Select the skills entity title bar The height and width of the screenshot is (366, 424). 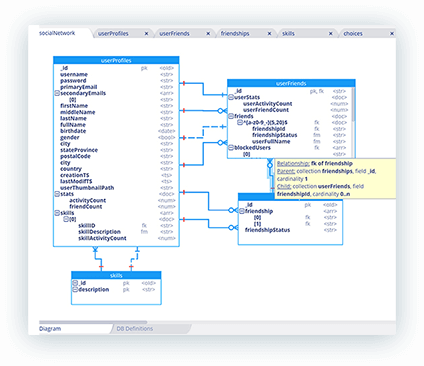[116, 275]
